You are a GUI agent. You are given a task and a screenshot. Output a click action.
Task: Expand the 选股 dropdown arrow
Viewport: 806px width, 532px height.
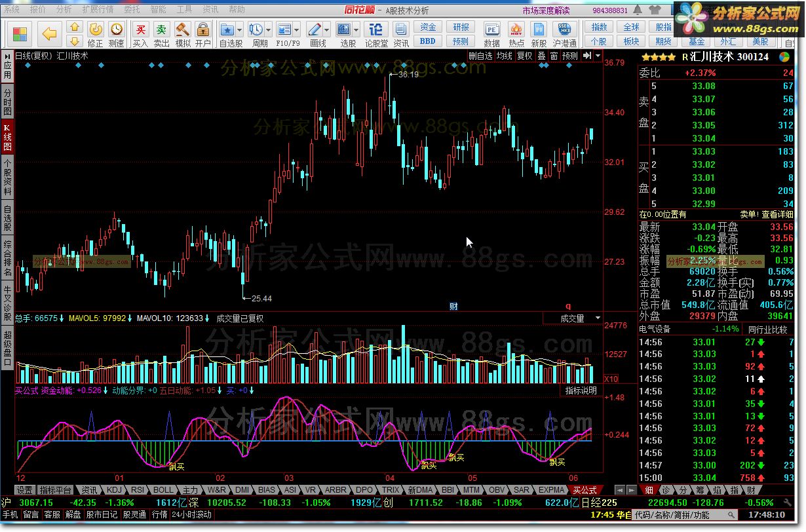tap(356, 30)
